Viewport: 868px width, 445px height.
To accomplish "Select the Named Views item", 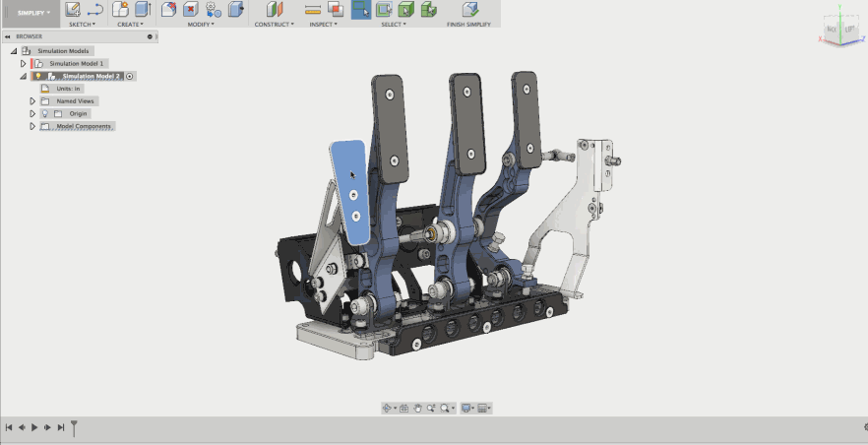I will tap(75, 101).
